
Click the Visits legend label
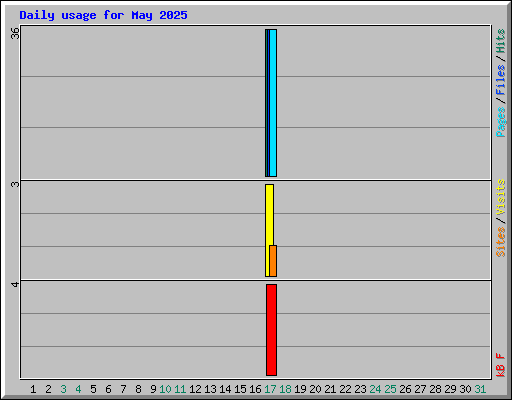501,197
